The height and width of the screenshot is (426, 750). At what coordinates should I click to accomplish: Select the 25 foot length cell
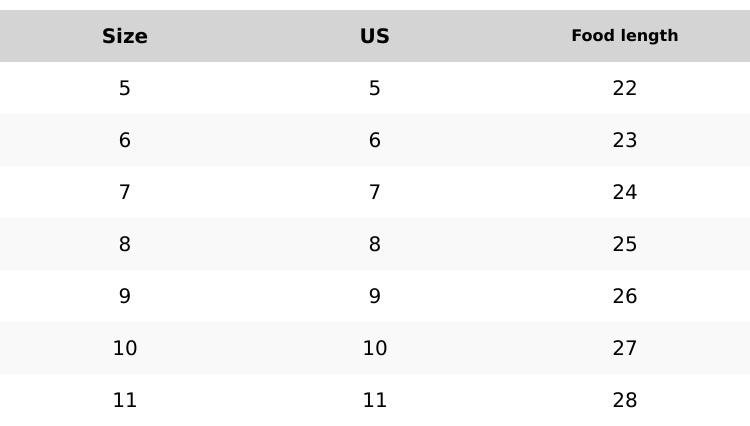pos(625,244)
